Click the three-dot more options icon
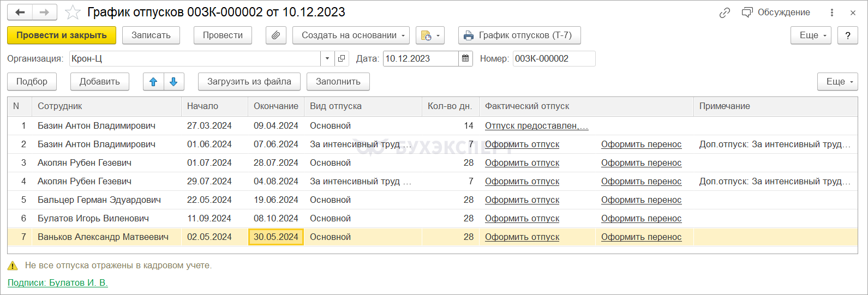Image resolution: width=868 pixels, height=295 pixels. 831,13
